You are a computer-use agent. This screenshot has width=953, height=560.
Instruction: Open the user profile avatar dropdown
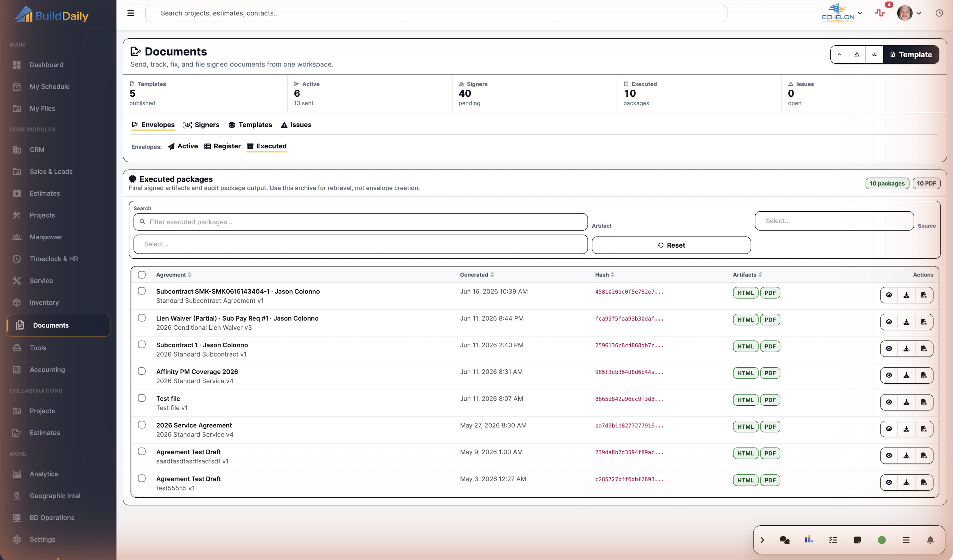coord(909,13)
